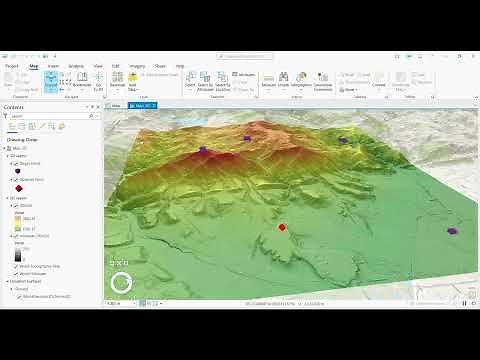The height and width of the screenshot is (360, 480).
Task: Select List By Editing pencil icon
Action: [x=42, y=126]
